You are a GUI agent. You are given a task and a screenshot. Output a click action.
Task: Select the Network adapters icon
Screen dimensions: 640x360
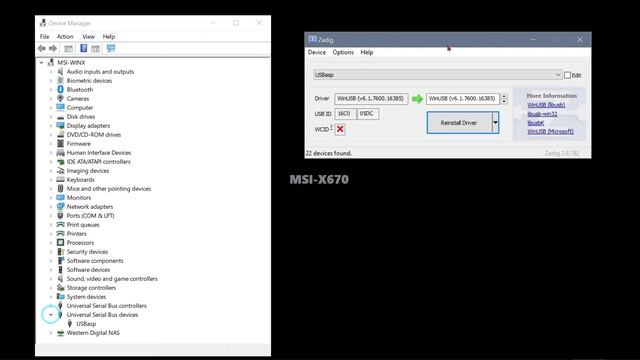[60, 207]
